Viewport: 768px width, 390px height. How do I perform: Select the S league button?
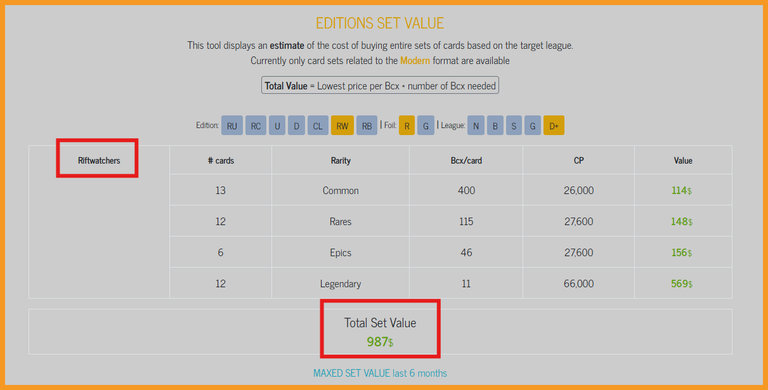[513, 125]
